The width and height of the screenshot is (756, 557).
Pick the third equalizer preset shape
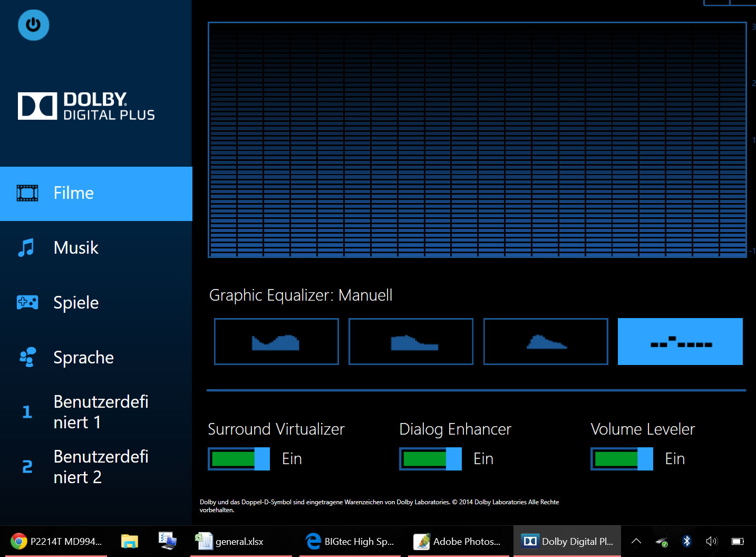(x=546, y=341)
